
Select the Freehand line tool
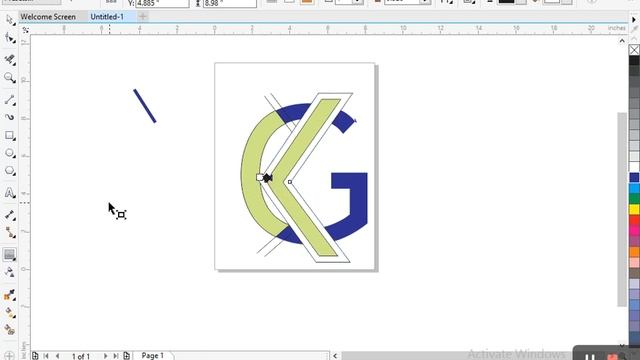(x=9, y=100)
